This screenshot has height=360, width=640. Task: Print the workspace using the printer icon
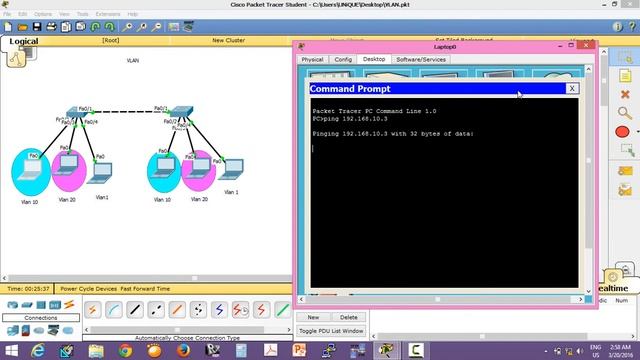pyautogui.click(x=51, y=27)
